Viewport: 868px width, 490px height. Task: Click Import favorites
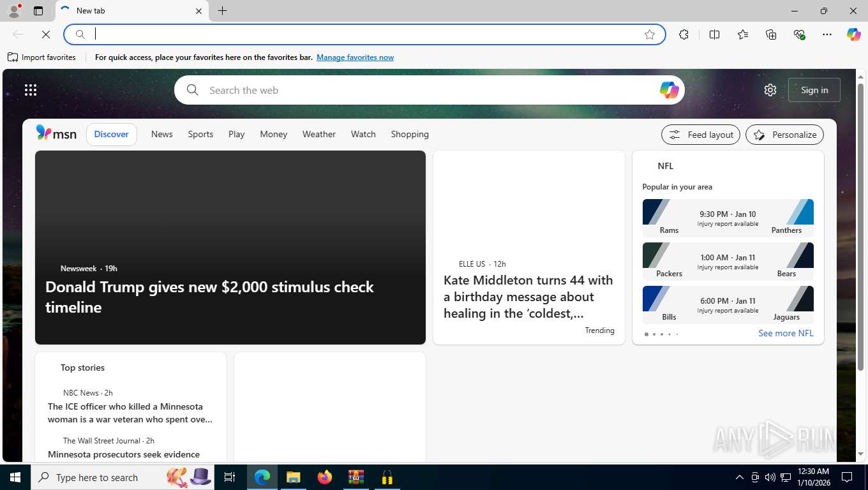(x=41, y=57)
